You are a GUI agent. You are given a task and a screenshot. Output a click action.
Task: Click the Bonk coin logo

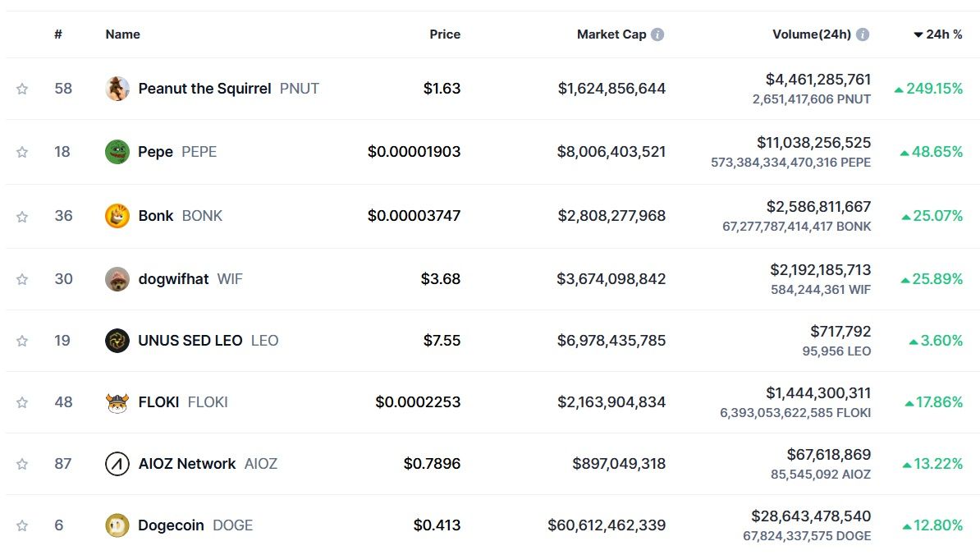117,216
